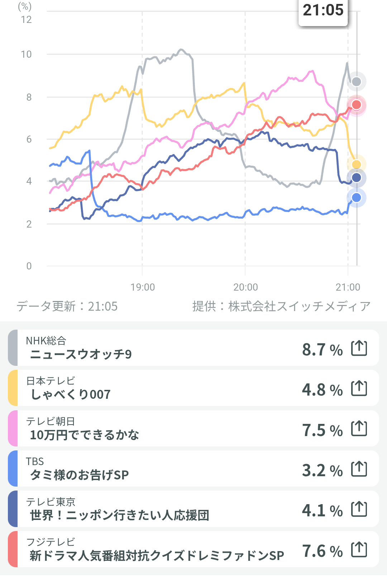The image size is (387, 588).
Task: Share the 10万円でできるかな program
Action: [x=359, y=429]
